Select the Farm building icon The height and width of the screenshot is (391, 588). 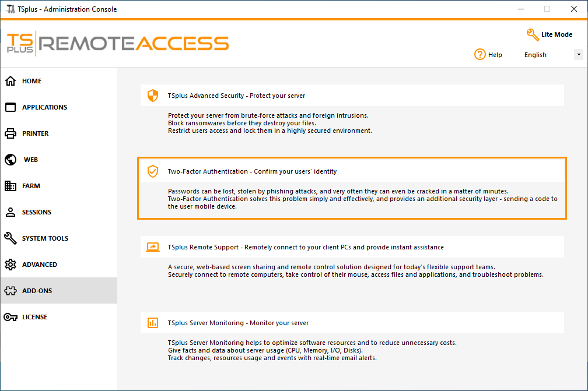click(9, 185)
